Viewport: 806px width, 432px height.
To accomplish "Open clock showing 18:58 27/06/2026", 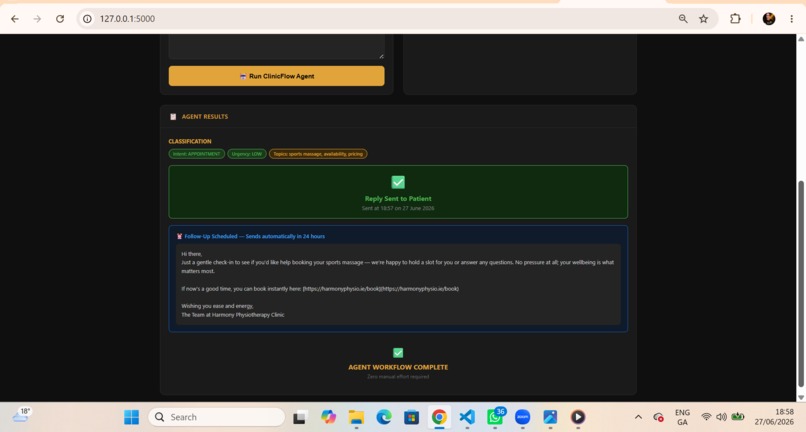I will coord(774,417).
